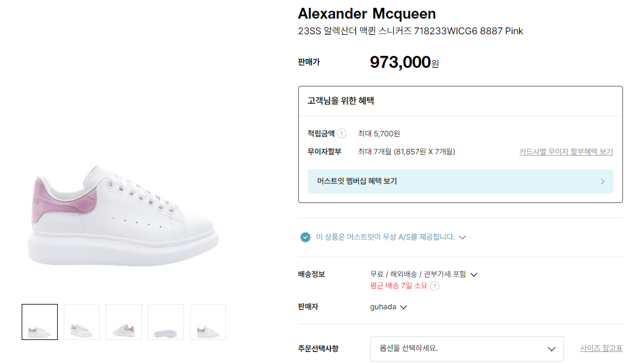This screenshot has width=632, height=364.
Task: Click 카드사별 무이자 할부혜택 보기 link
Action: click(x=566, y=151)
